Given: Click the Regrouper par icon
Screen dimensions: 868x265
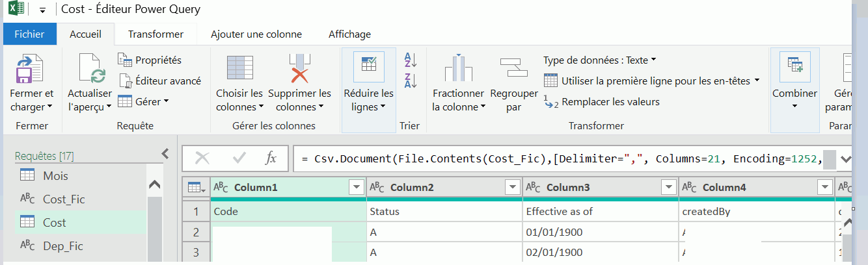Looking at the screenshot, I should coord(513,68).
